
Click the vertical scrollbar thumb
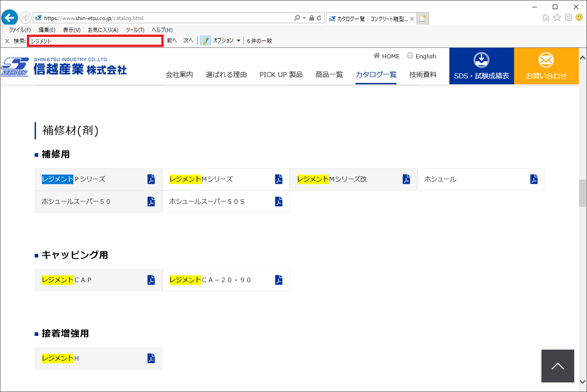[x=582, y=193]
